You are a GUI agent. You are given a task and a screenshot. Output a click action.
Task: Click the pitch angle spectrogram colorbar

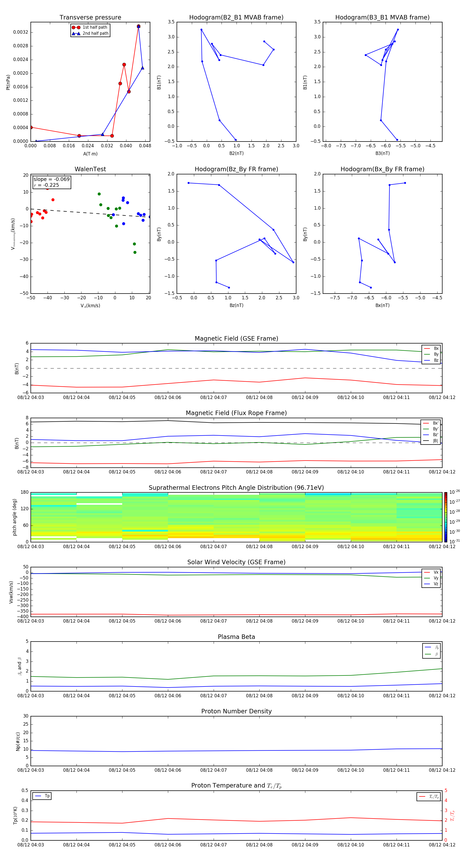445,517
